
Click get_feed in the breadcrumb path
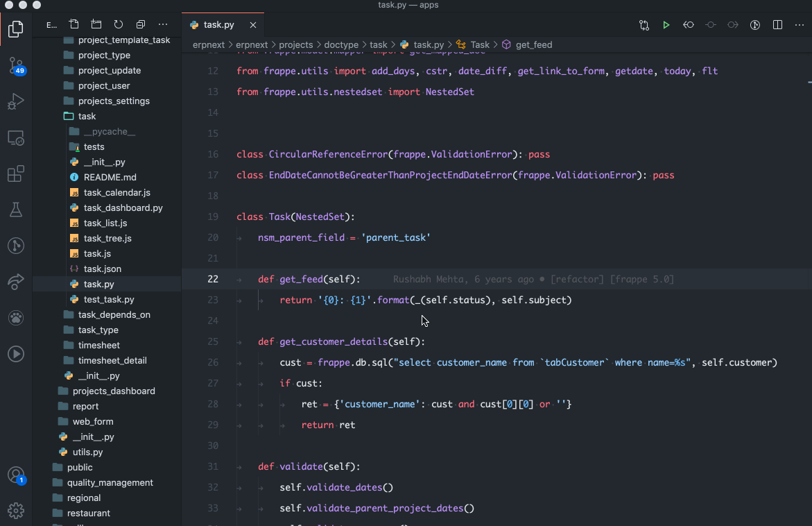pos(533,44)
